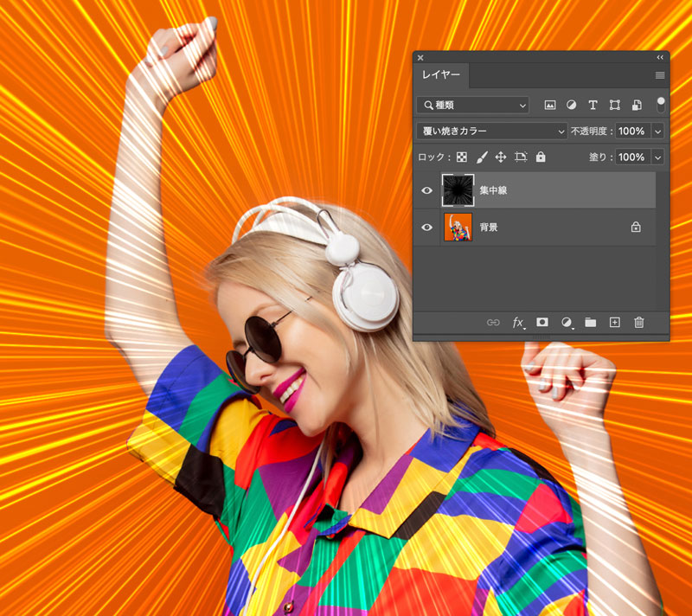The height and width of the screenshot is (616, 692).
Task: Open the 塗り fill dropdown
Action: pos(659,157)
